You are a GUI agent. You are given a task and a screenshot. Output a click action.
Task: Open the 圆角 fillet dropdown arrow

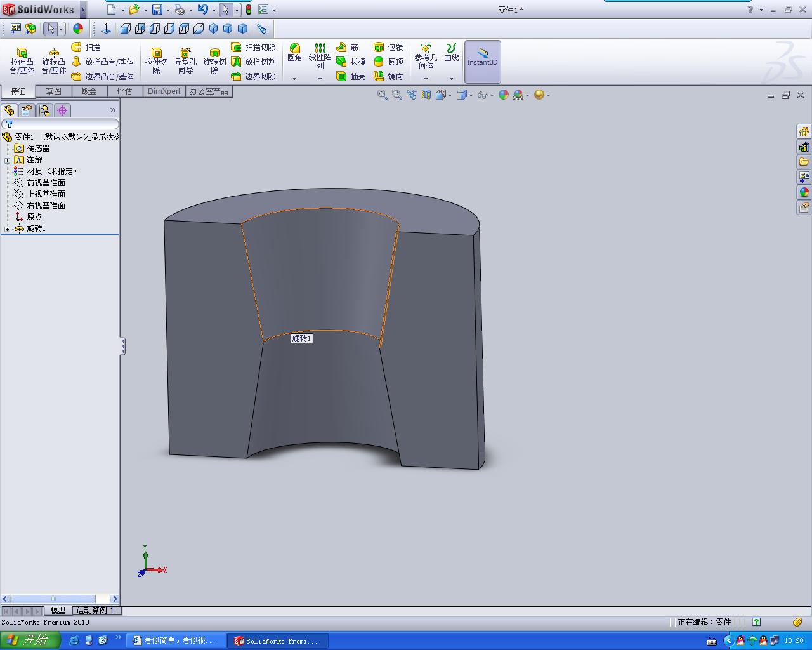click(x=294, y=79)
